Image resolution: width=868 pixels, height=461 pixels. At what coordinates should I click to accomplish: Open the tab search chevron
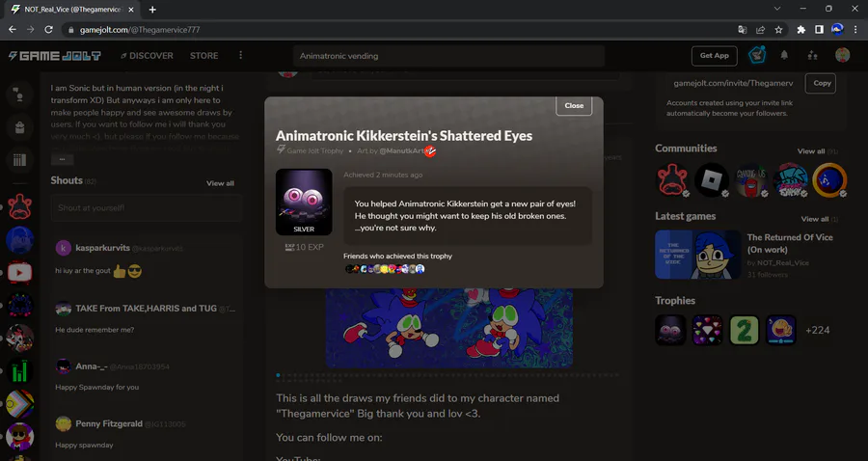(776, 9)
